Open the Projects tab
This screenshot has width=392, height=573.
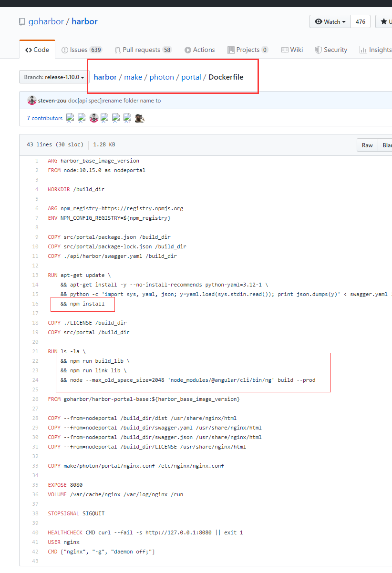(x=248, y=50)
